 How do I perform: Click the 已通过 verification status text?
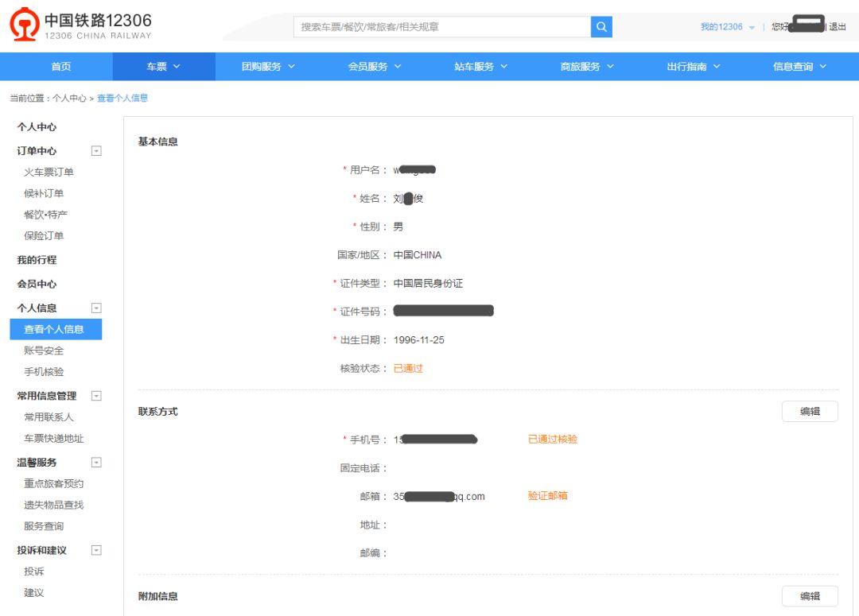pyautogui.click(x=408, y=369)
